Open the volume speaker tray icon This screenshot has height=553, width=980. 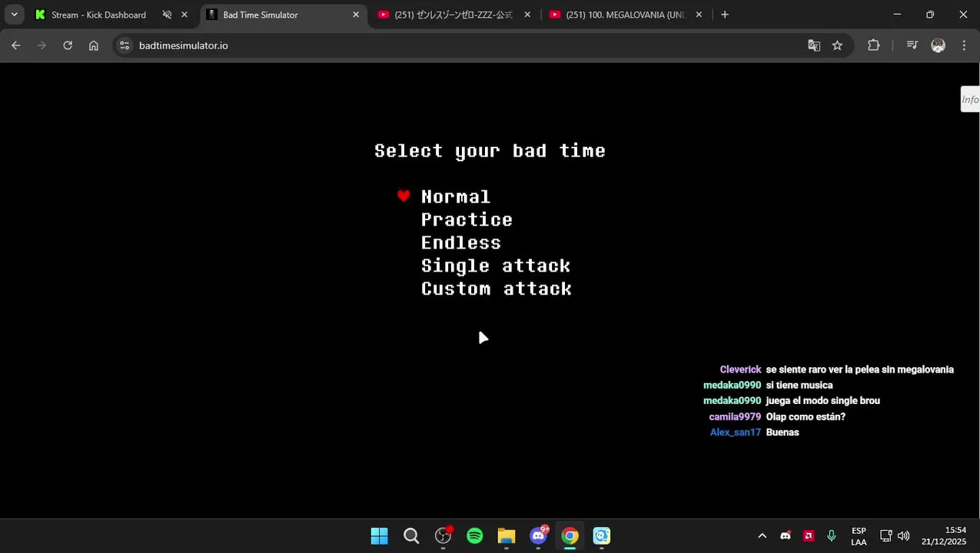click(903, 536)
